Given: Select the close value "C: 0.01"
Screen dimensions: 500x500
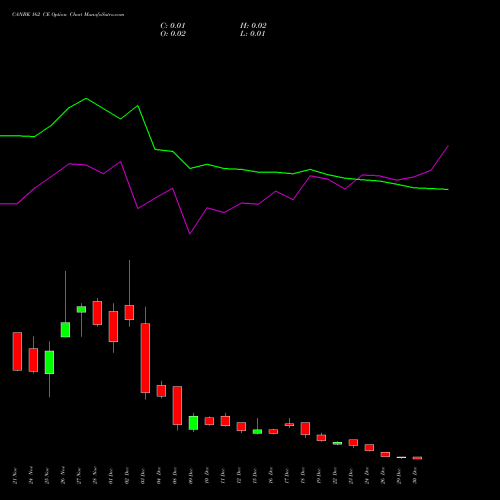Looking at the screenshot, I should [173, 26].
